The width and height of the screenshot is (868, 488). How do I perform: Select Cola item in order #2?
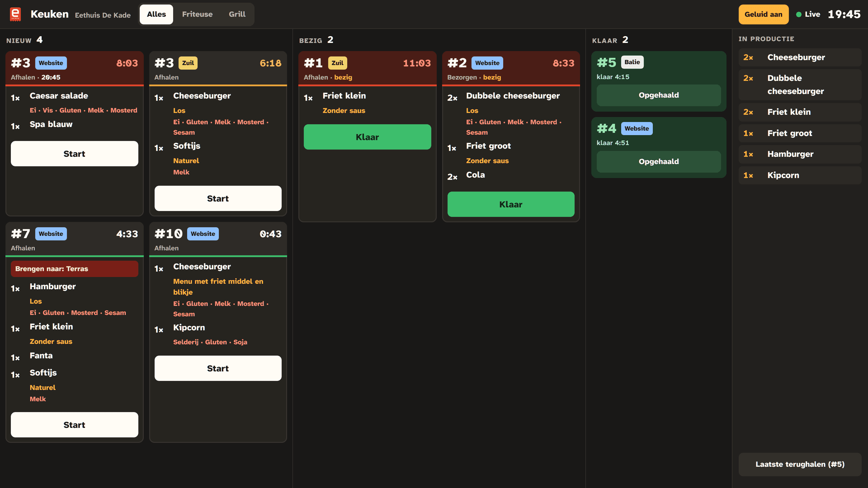coord(475,175)
